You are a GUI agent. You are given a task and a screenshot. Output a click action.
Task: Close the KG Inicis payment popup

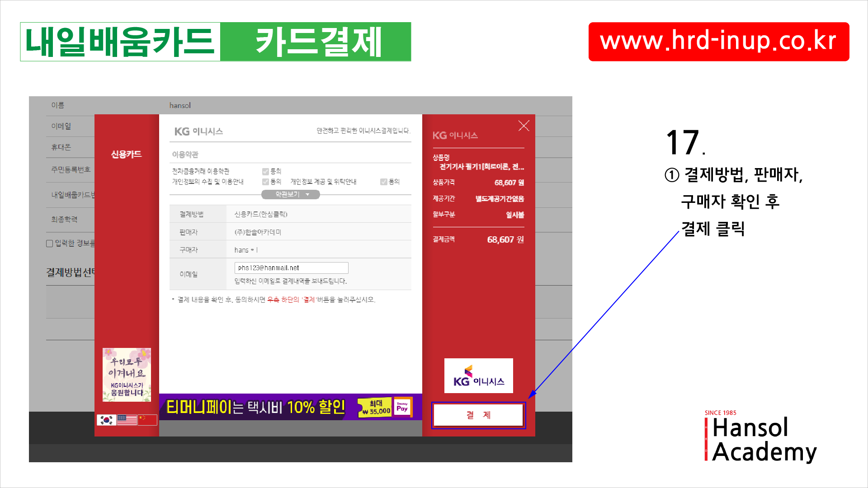click(x=524, y=126)
